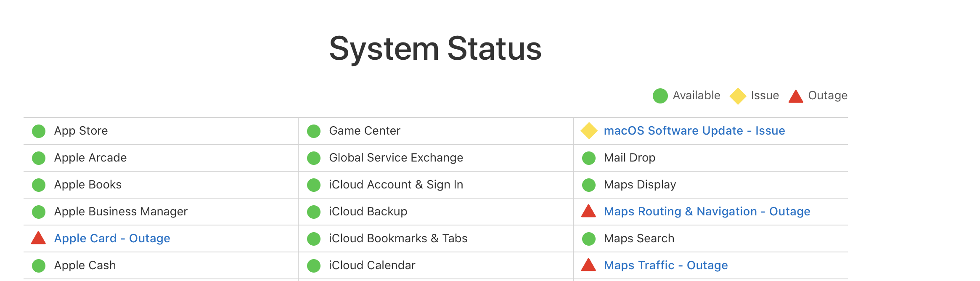980x281 pixels.
Task: Open Maps Routing & Navigation - Outage details
Action: click(x=707, y=212)
